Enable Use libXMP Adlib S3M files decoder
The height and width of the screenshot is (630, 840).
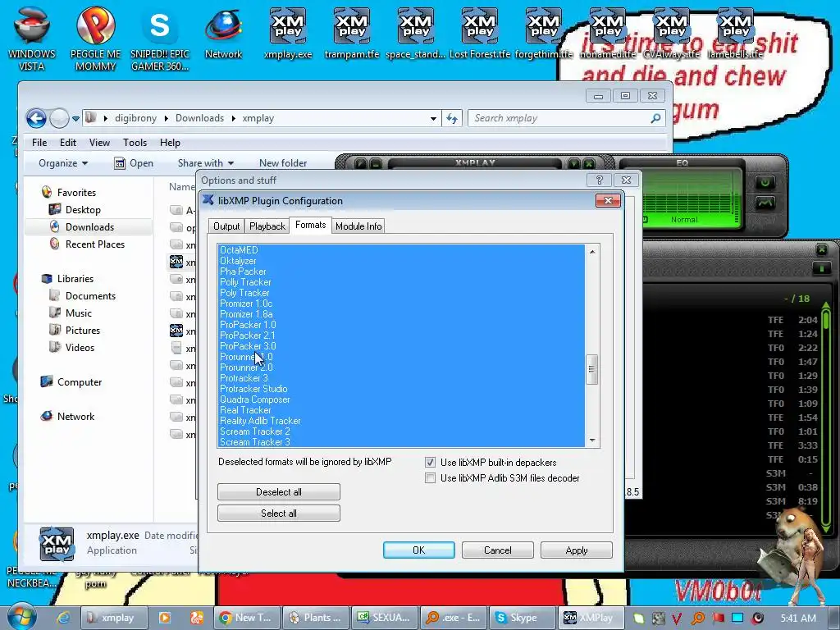click(x=430, y=478)
